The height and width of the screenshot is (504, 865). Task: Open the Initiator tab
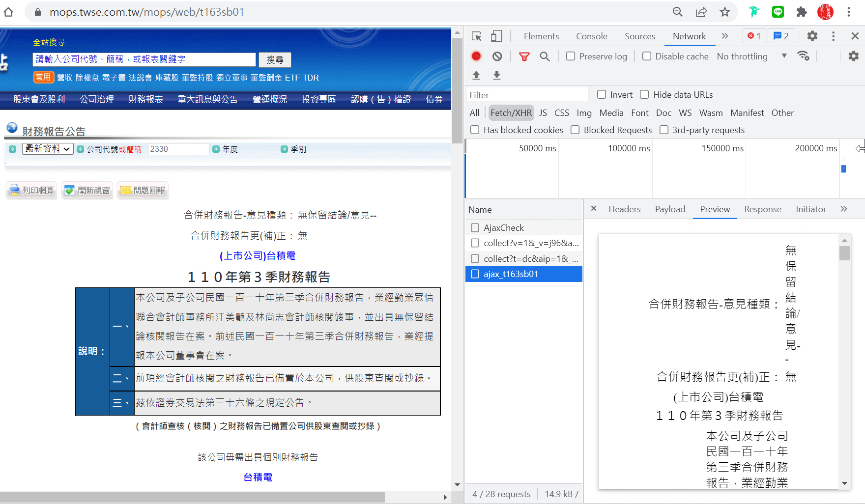pyautogui.click(x=811, y=209)
